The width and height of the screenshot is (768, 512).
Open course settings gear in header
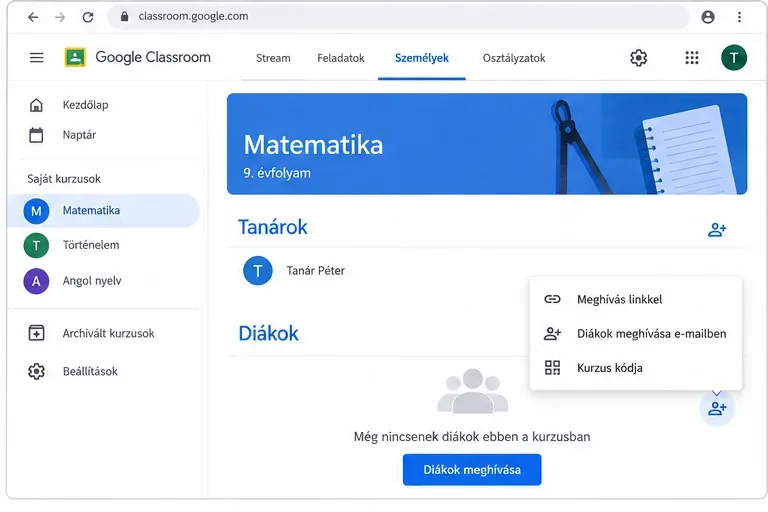(638, 58)
